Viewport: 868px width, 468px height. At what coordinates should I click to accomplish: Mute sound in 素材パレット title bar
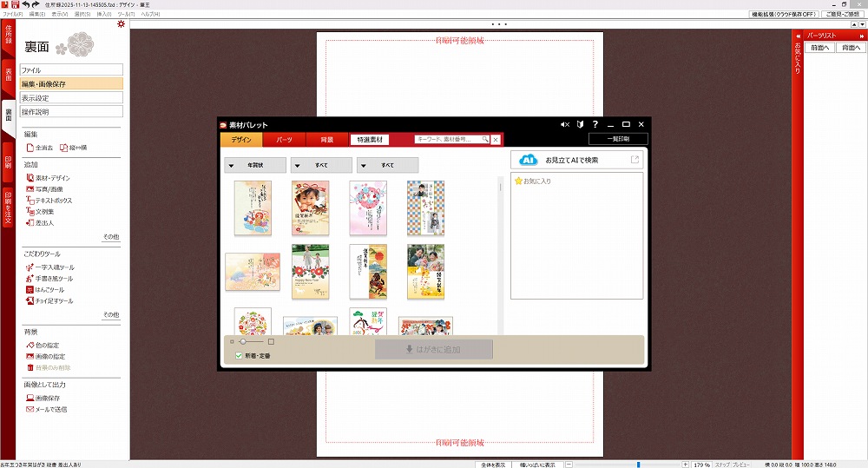coord(565,125)
